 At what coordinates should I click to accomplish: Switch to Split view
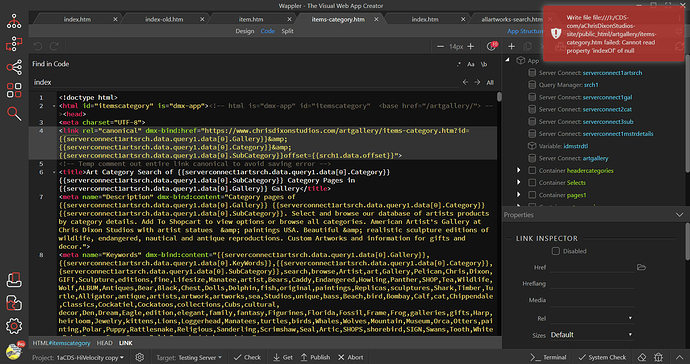(x=287, y=31)
